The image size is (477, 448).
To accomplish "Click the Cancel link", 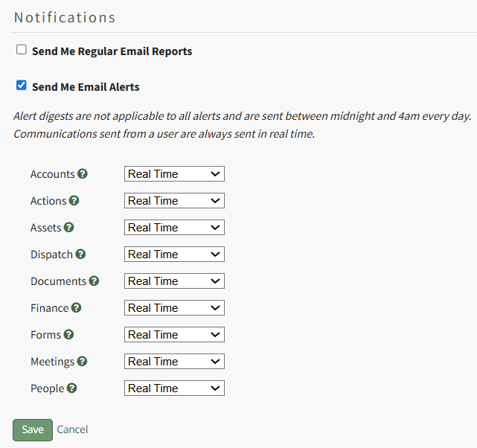I will click(72, 429).
